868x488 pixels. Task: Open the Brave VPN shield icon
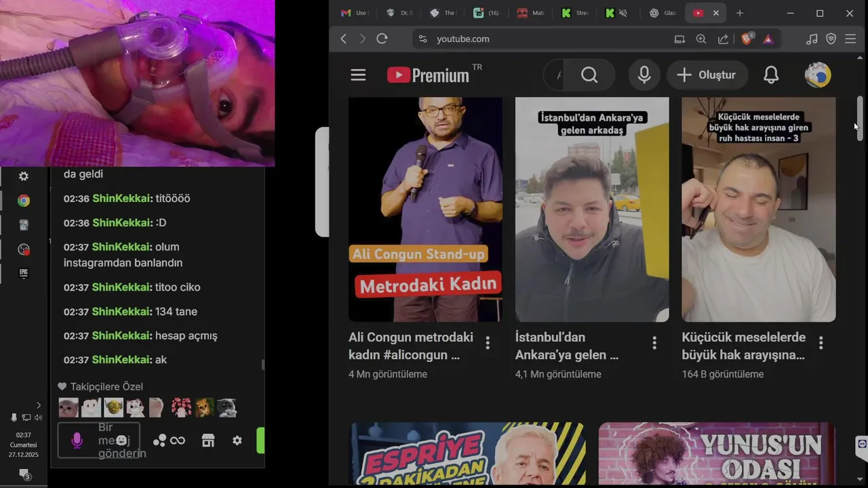click(831, 39)
